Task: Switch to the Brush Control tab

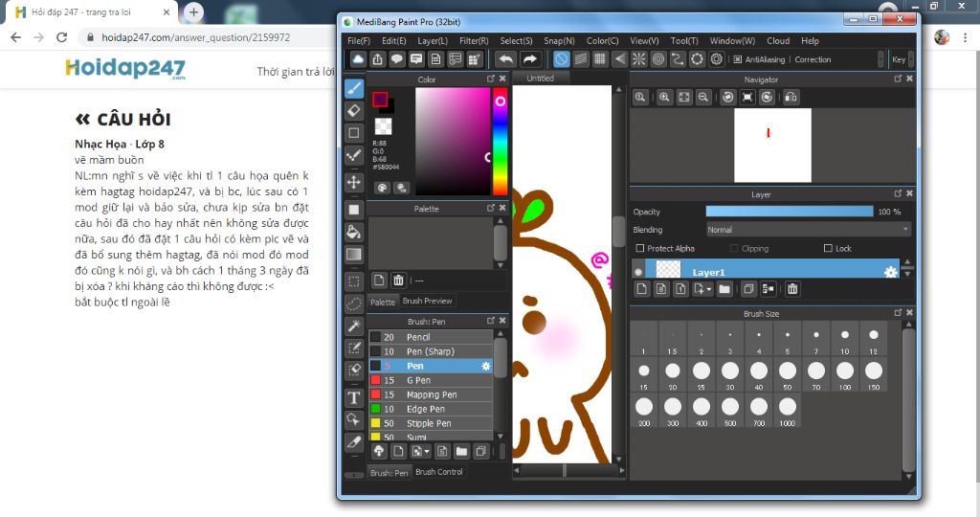Action: pyautogui.click(x=438, y=472)
